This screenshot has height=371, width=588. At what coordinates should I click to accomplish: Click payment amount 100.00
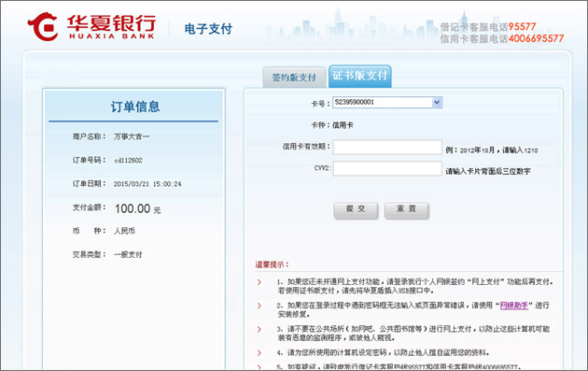(x=133, y=208)
